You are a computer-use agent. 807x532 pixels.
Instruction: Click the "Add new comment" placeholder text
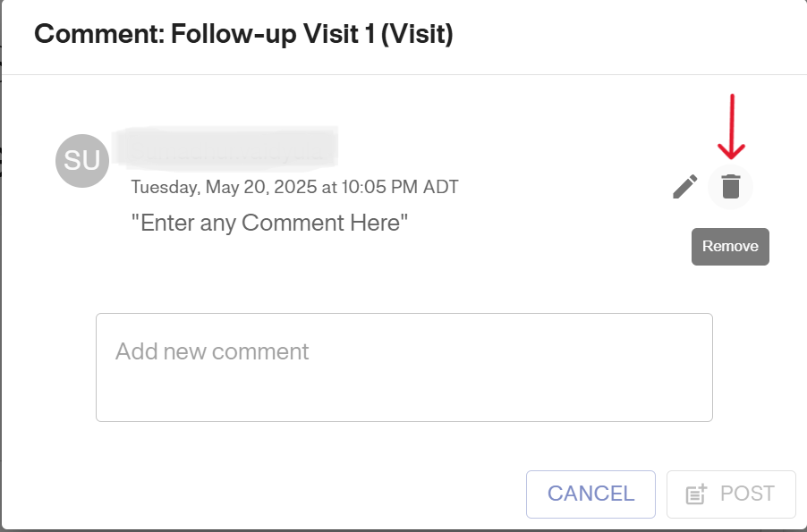pyautogui.click(x=212, y=351)
